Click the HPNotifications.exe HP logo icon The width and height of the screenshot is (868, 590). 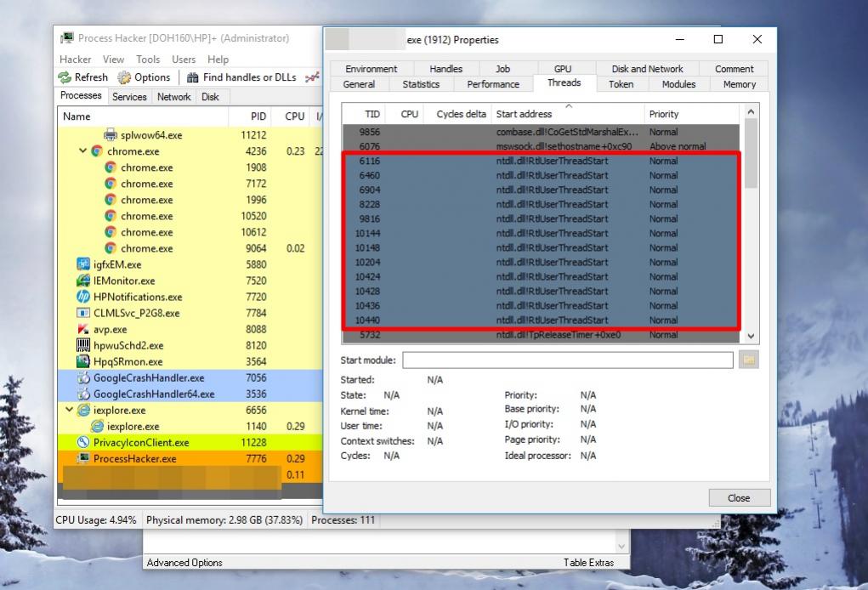coord(83,296)
